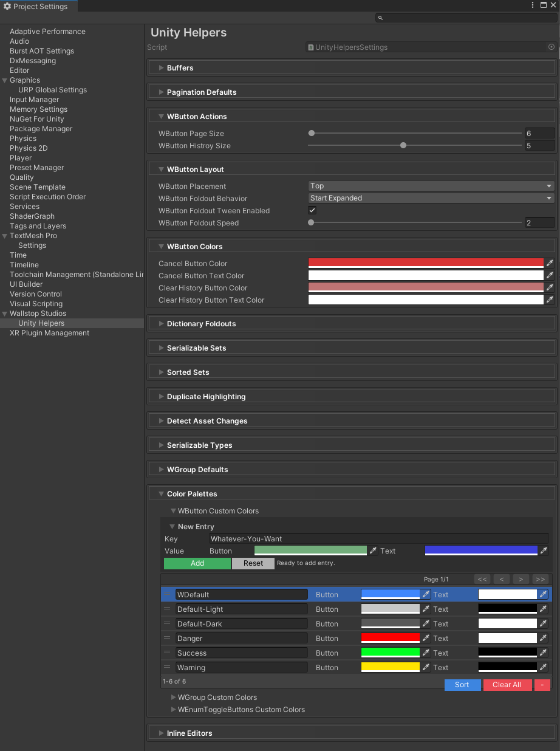
Task: Click the eyedropper for the Danger button color
Action: (425, 638)
